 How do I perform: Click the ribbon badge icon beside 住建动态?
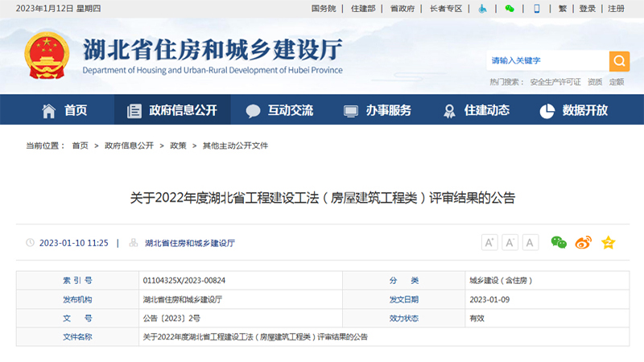pos(449,111)
